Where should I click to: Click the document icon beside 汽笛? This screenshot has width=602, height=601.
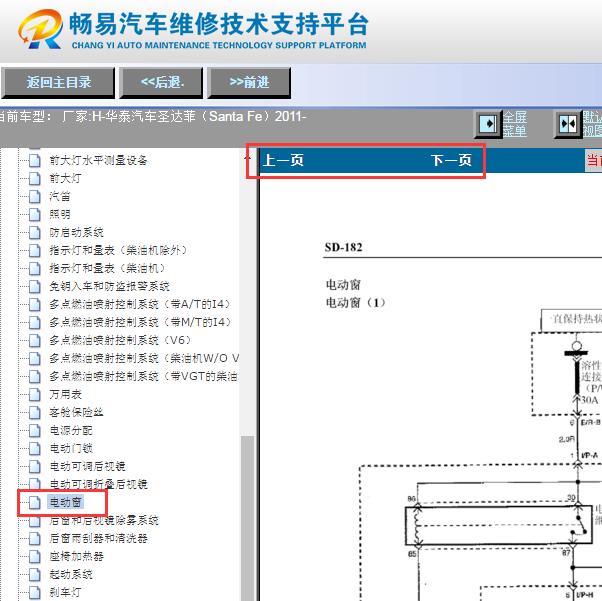tap(35, 196)
